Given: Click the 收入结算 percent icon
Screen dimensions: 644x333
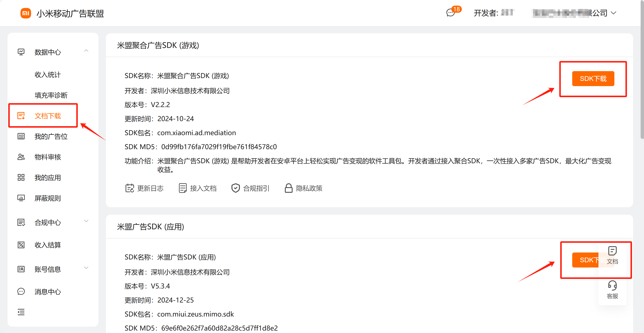Looking at the screenshot, I should coord(21,245).
